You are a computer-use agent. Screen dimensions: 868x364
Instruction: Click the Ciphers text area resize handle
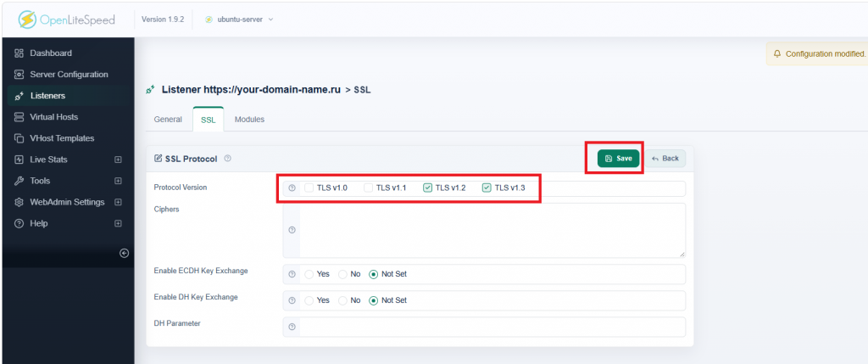click(682, 254)
